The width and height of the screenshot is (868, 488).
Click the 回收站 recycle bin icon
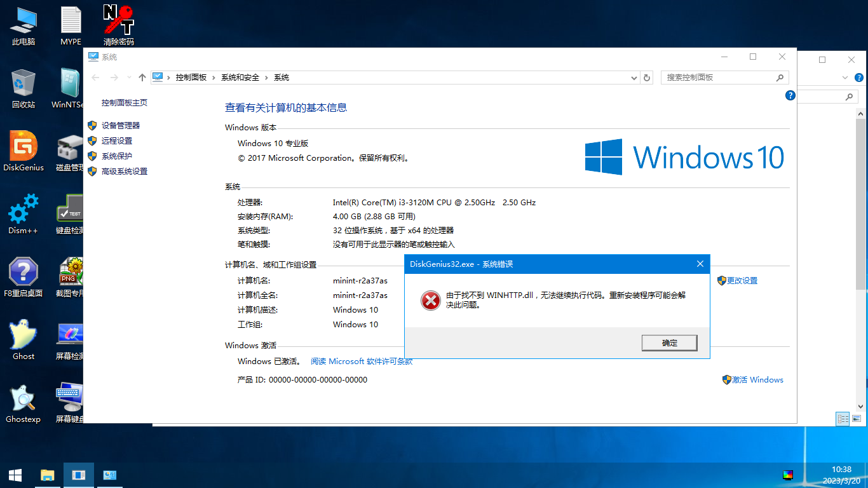click(x=24, y=88)
